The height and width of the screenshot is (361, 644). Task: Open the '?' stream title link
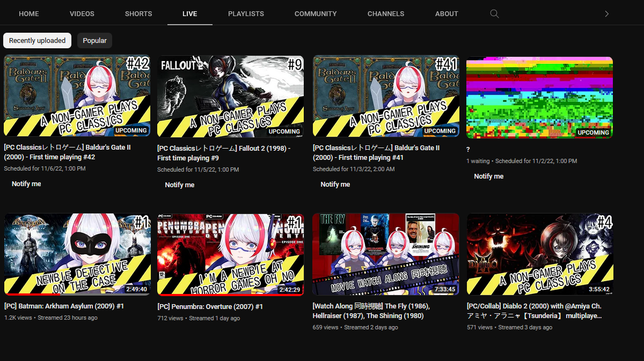coord(468,150)
